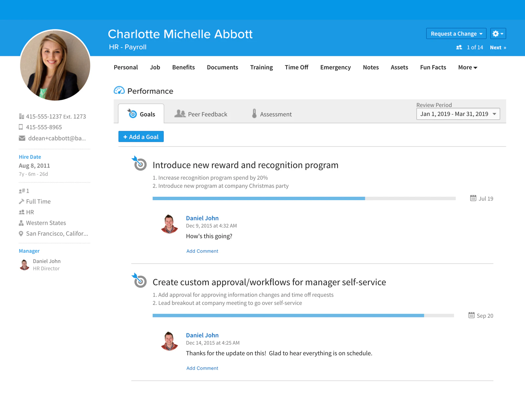Open the gear settings dropdown

[498, 33]
